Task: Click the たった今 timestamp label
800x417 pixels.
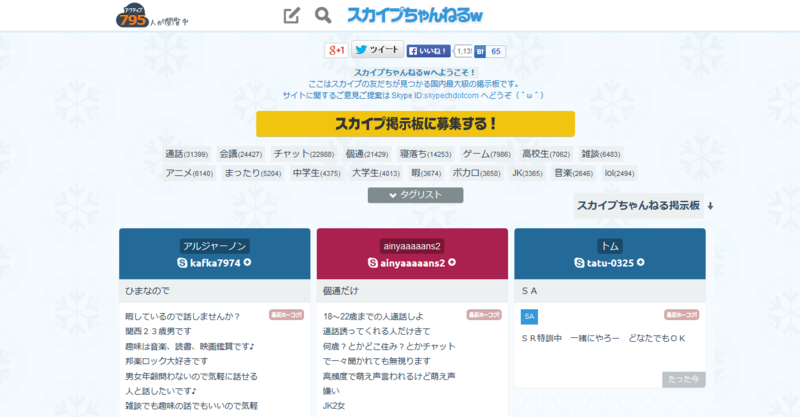Action: coord(684,379)
